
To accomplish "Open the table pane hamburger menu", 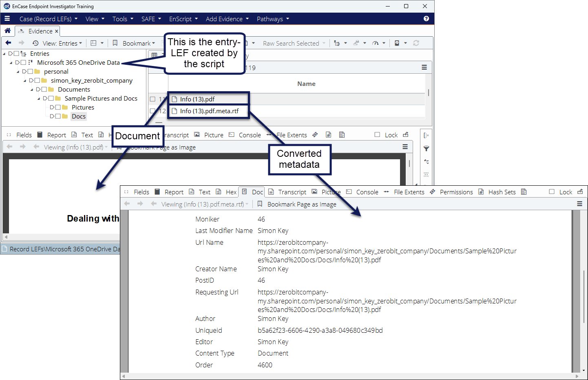I will (424, 68).
